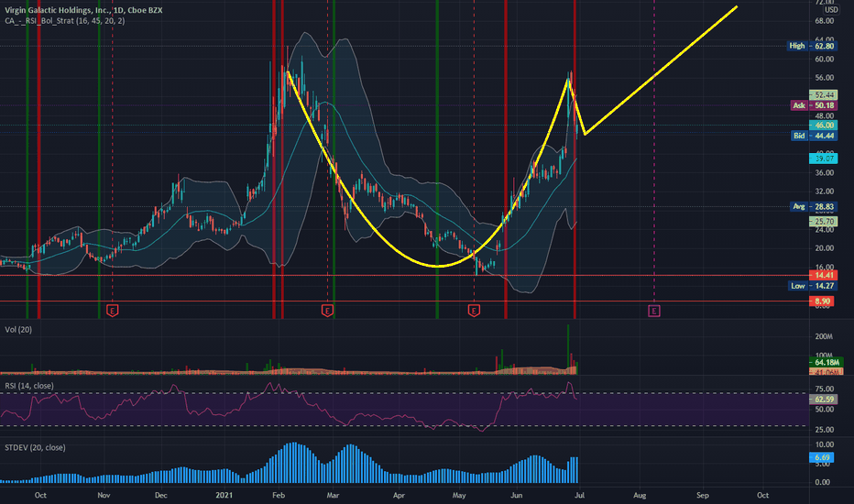Click the Sep label on time axis
This screenshot has width=854, height=504.
click(703, 495)
